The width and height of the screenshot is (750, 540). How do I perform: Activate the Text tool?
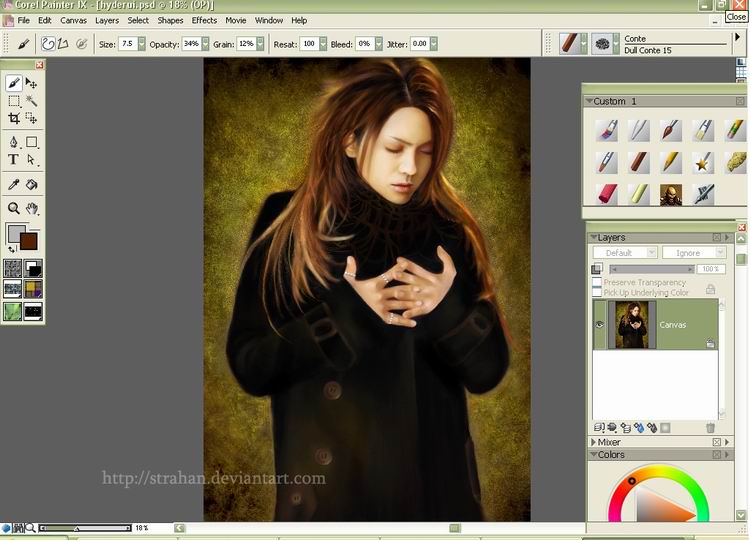click(x=14, y=159)
